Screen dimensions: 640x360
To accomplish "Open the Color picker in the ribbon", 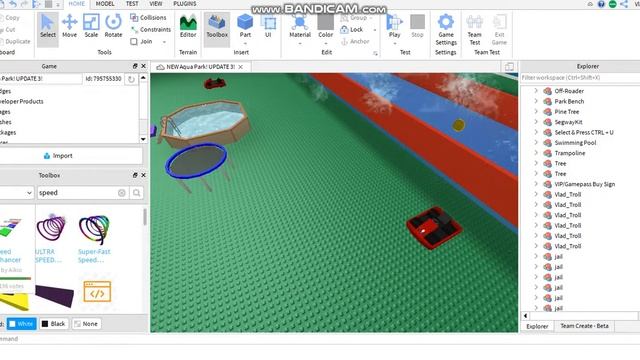I will pyautogui.click(x=325, y=29).
